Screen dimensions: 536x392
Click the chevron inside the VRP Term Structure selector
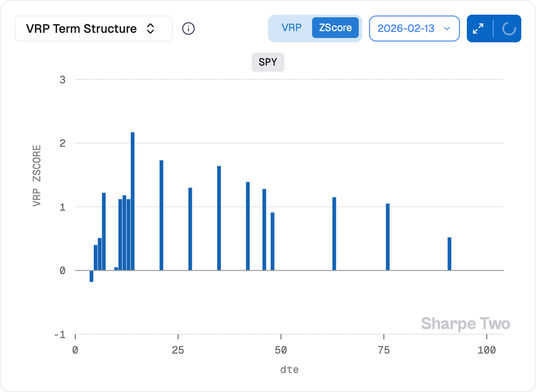[150, 28]
